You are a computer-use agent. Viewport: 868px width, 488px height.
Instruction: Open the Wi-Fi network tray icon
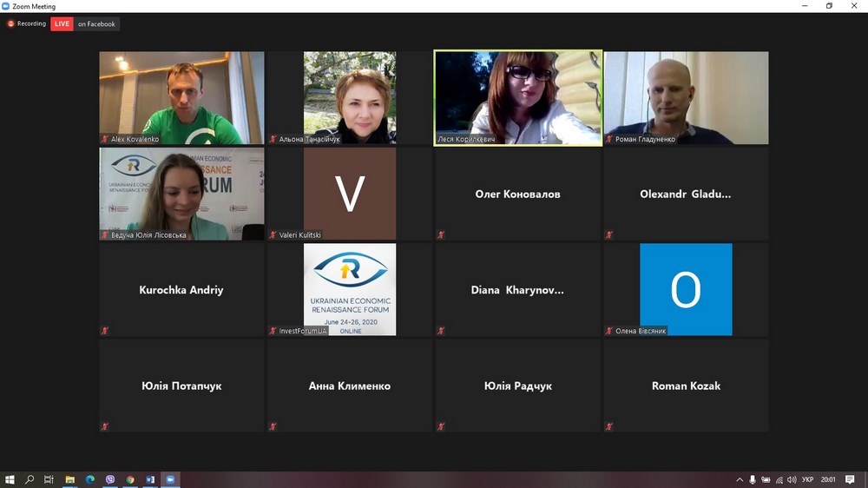coord(779,479)
